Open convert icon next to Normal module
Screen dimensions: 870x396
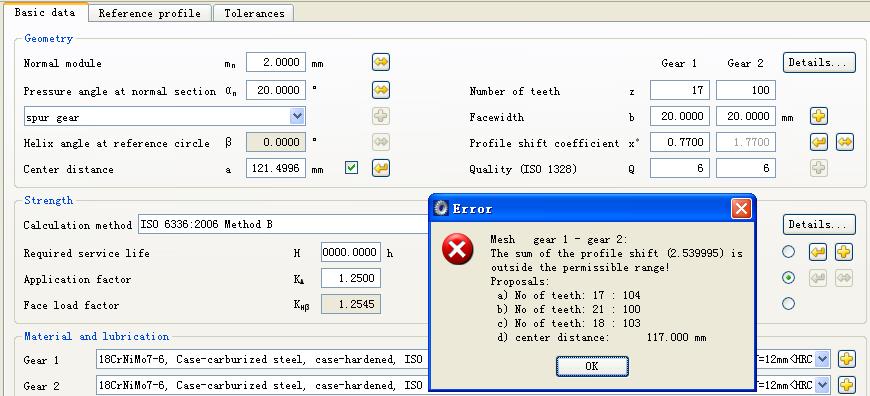[381, 62]
